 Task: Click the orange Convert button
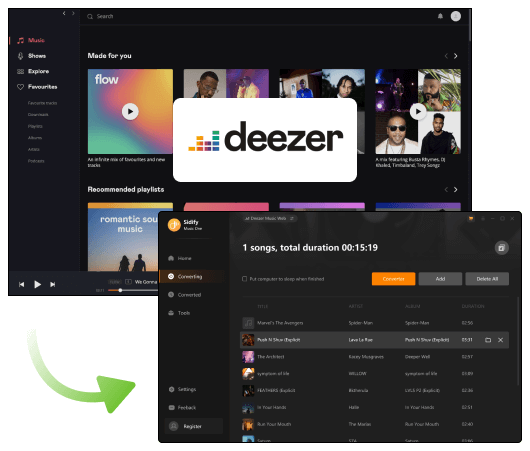[x=393, y=279]
